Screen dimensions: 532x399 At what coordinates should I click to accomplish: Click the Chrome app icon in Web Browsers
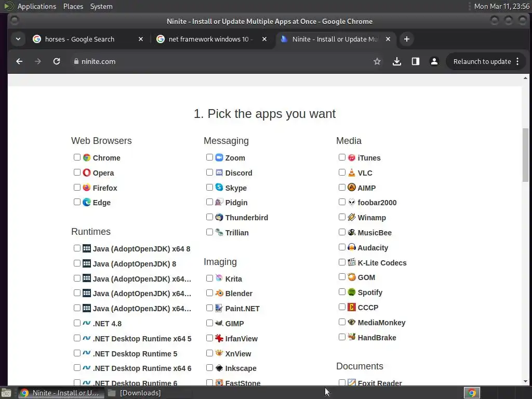87,158
